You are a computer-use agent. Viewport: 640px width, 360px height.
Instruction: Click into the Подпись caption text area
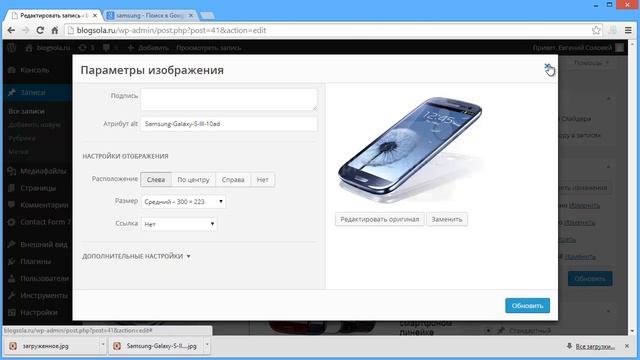pos(229,99)
